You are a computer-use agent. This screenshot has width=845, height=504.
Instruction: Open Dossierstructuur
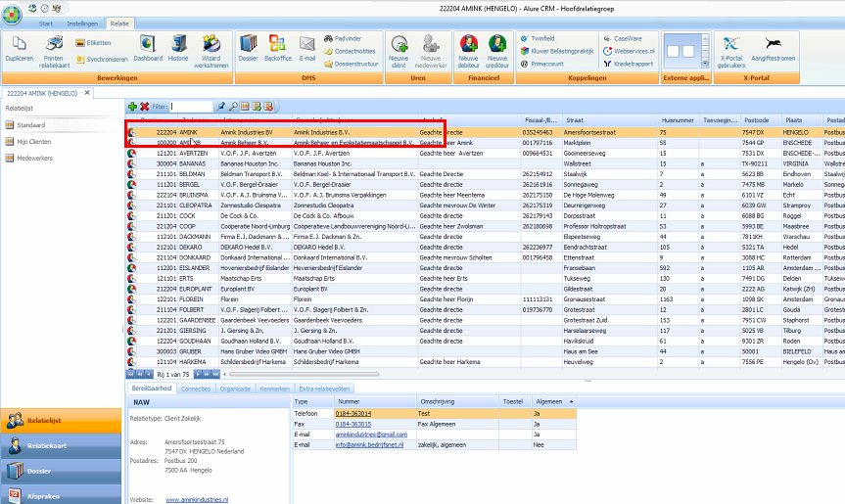pos(352,64)
